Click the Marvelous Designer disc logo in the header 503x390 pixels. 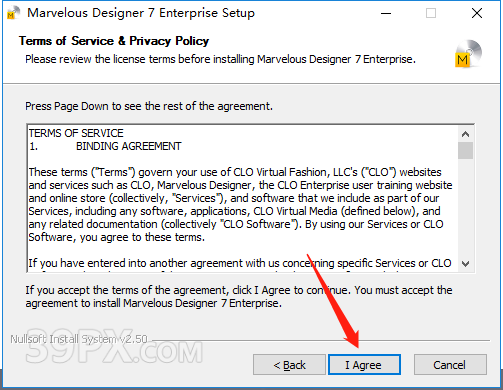(468, 54)
